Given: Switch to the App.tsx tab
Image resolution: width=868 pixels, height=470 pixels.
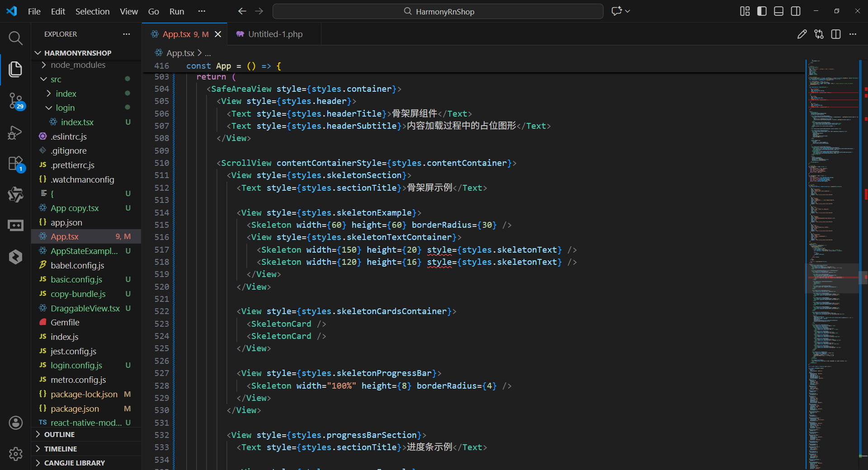Looking at the screenshot, I should (x=185, y=34).
